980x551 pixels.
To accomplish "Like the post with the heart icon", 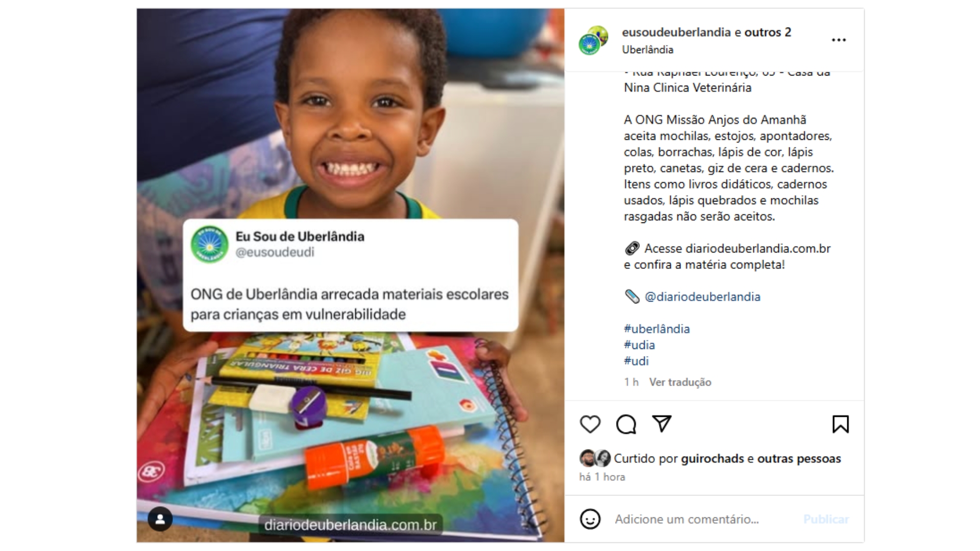I will click(590, 424).
